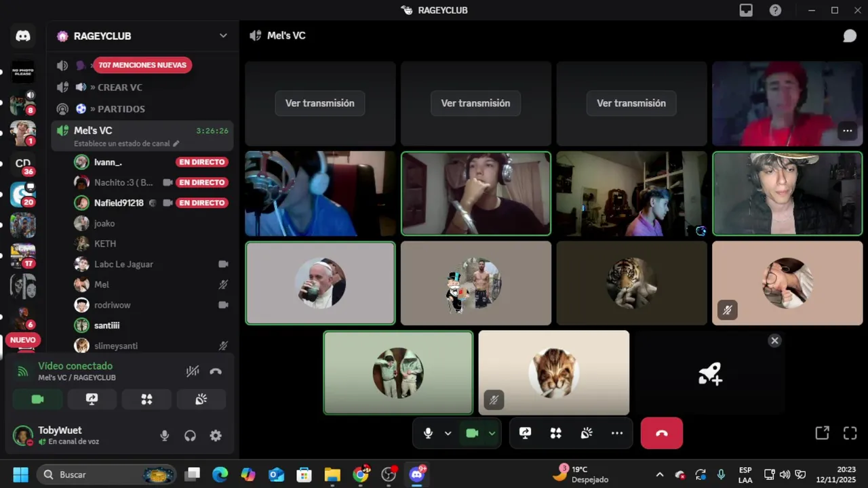868x488 pixels.
Task: Show hidden system tray icons
Action: (x=659, y=474)
